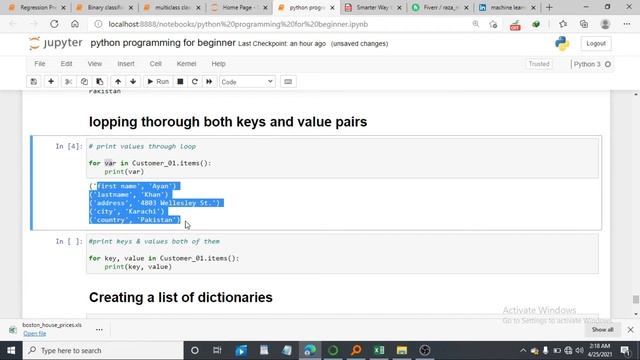Open the Help menu
This screenshot has height=360, width=640.
(x=218, y=64)
